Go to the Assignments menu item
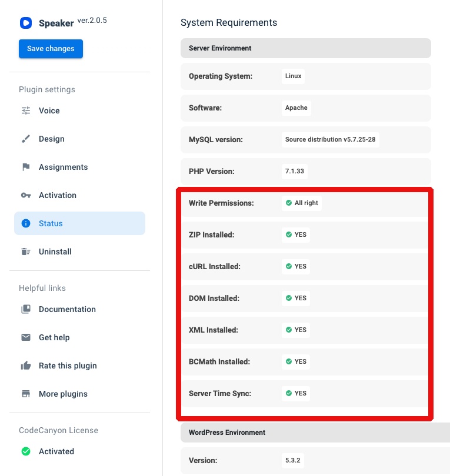The image size is (450, 476). pyautogui.click(x=63, y=167)
